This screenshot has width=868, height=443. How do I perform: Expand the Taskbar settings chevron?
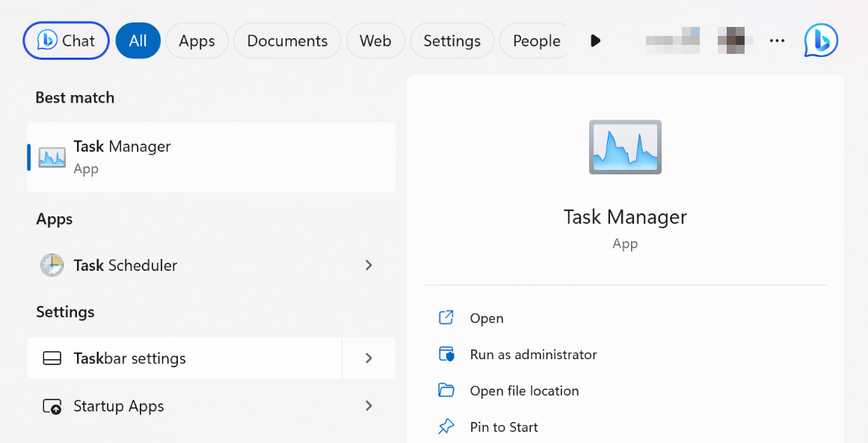click(369, 358)
